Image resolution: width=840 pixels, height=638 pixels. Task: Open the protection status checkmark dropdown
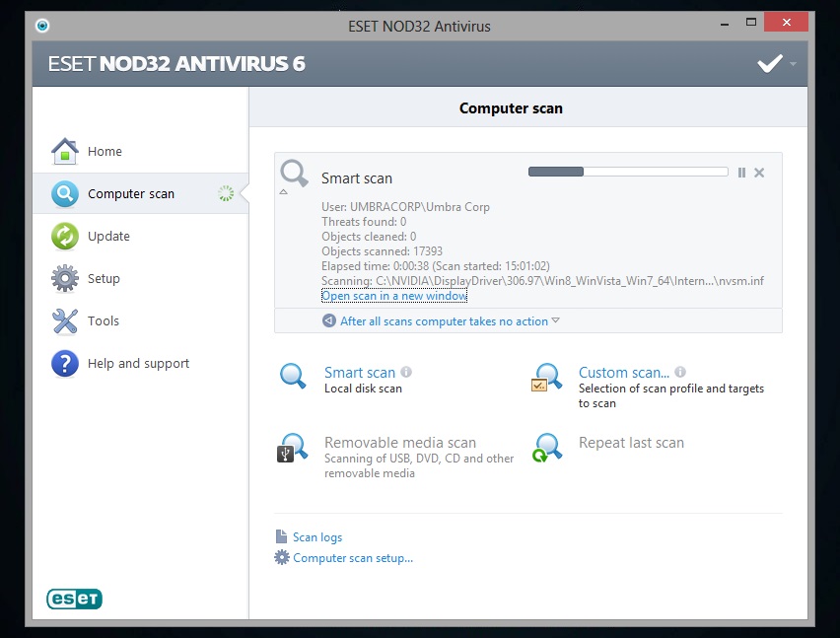793,64
